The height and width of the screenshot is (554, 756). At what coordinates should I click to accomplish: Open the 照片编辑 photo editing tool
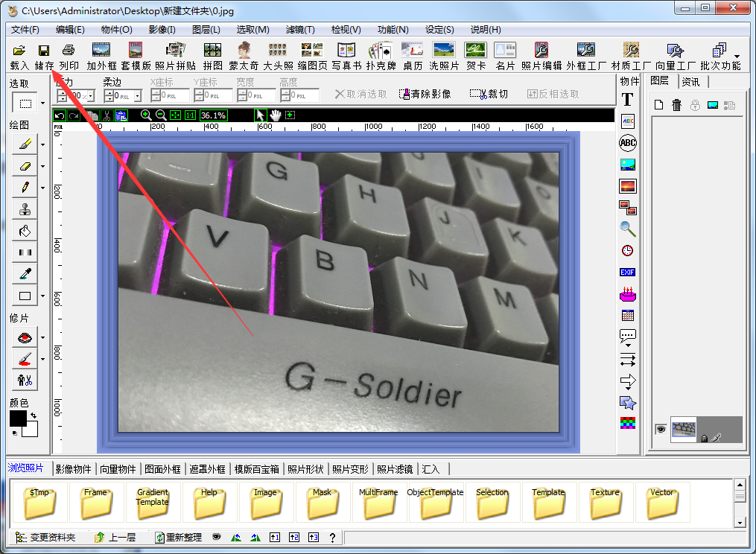coord(541,57)
